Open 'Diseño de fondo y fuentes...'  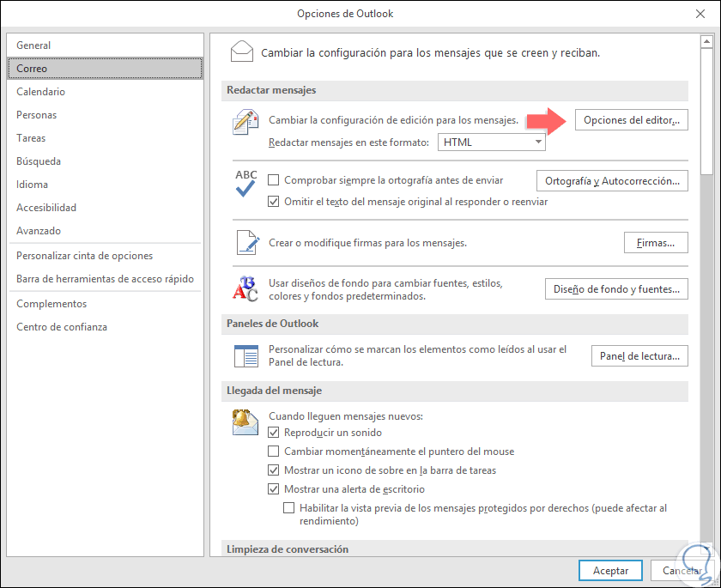[616, 288]
